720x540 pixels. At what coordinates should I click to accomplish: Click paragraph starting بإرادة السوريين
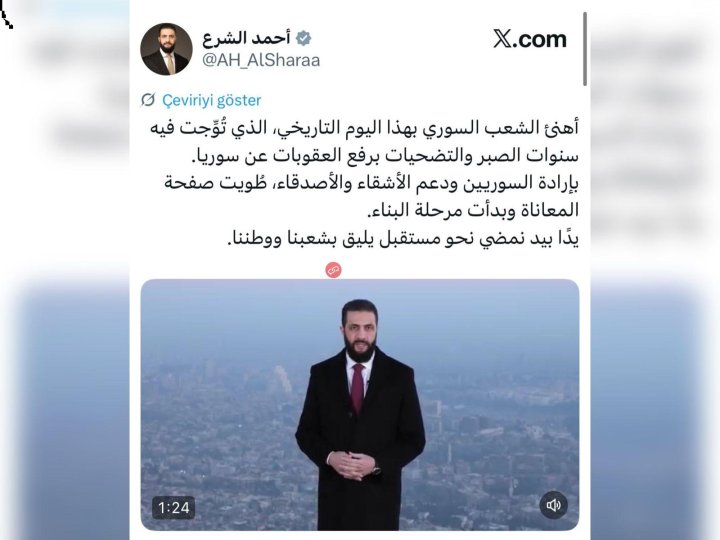371,197
